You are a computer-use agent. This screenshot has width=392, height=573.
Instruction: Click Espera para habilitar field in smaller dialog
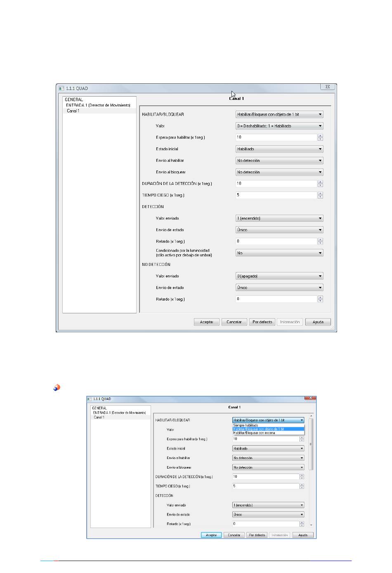point(266,439)
